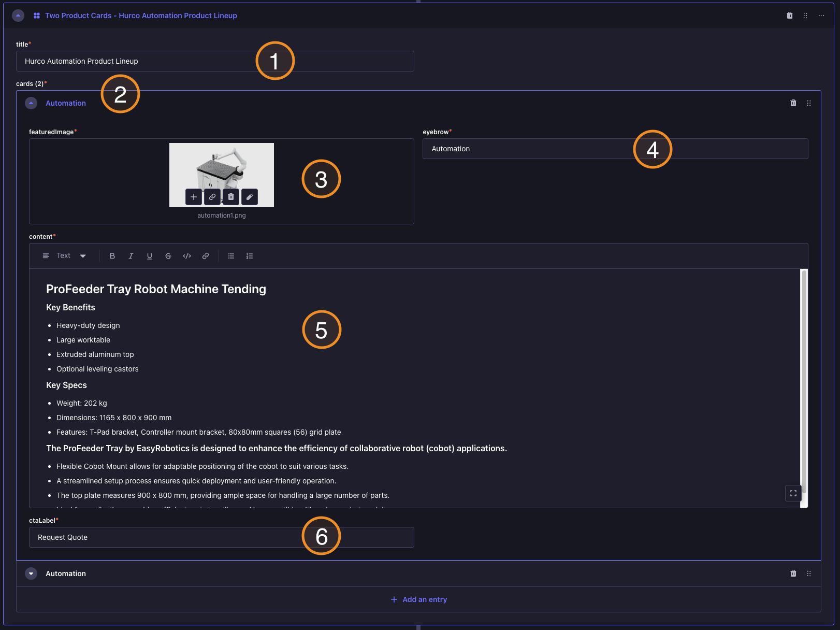
Task: Click the Key Specs subheading
Action: point(66,385)
